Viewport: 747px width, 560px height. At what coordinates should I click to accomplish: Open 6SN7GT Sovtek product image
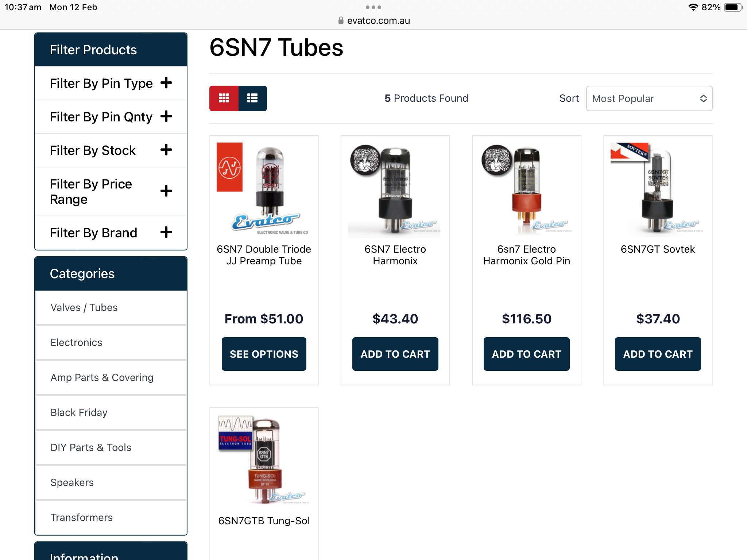[658, 190]
